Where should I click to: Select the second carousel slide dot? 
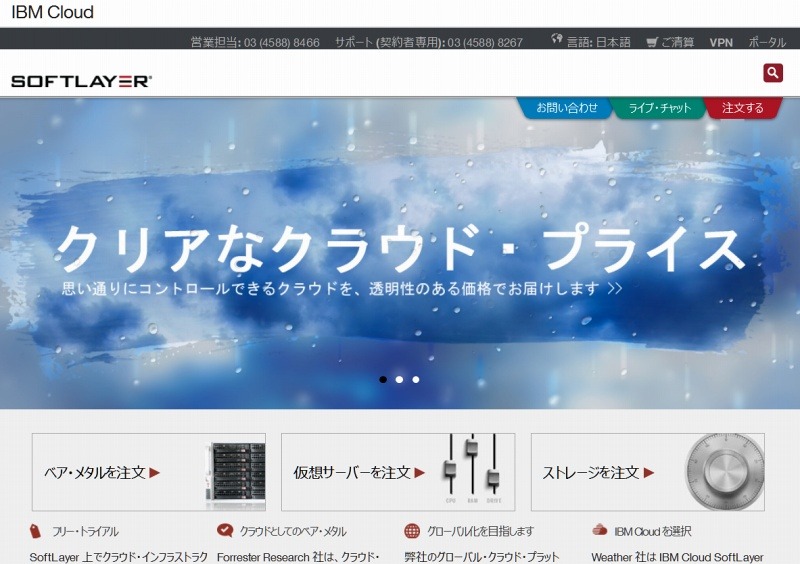[x=399, y=379]
